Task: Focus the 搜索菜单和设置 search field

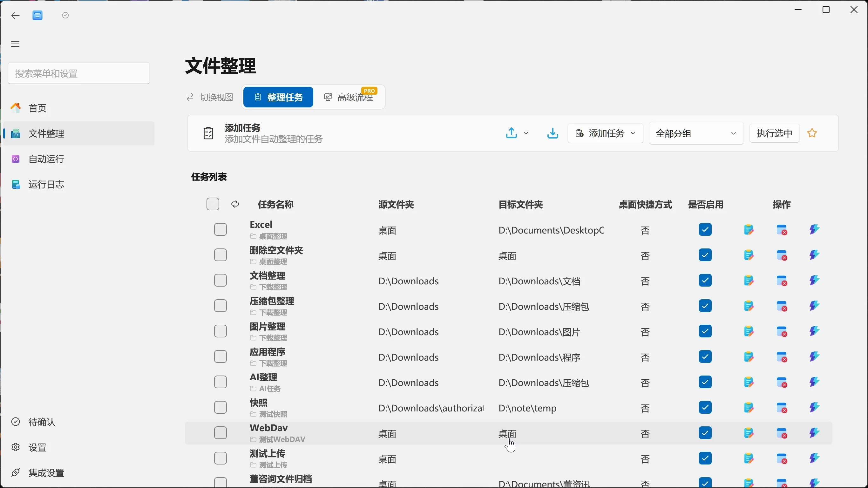Action: tap(79, 73)
